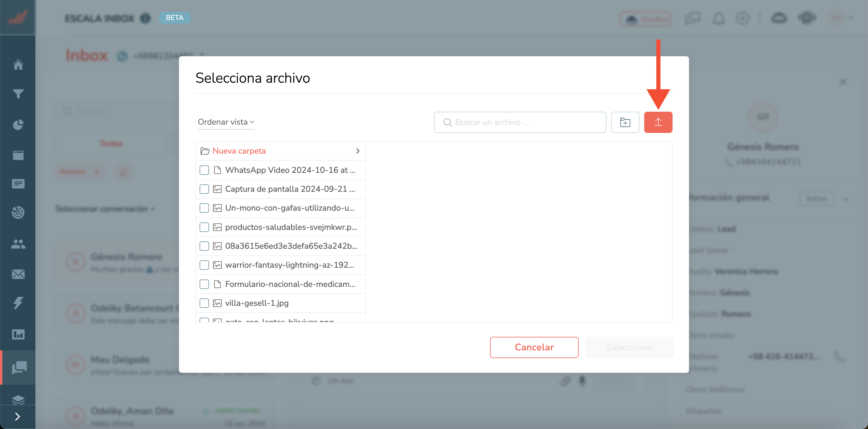This screenshot has height=429, width=868.
Task: Focus the Buscar un archivo search field
Action: pyautogui.click(x=520, y=122)
